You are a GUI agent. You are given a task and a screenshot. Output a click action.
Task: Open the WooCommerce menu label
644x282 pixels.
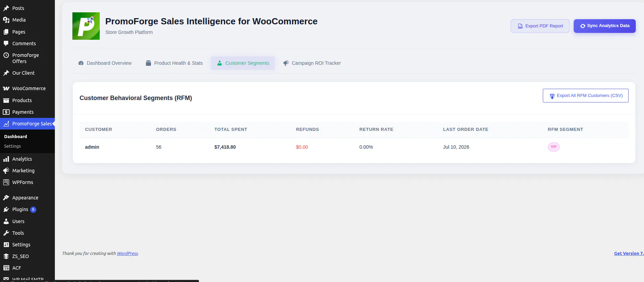[29, 88]
